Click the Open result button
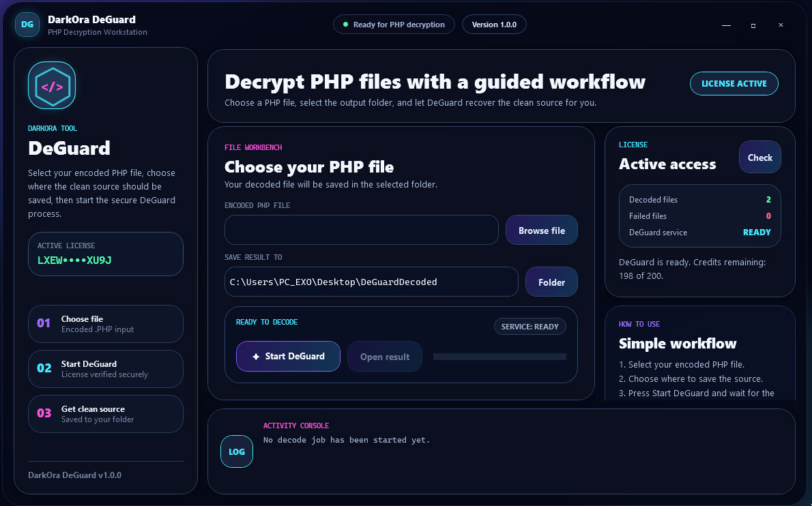 coord(385,357)
